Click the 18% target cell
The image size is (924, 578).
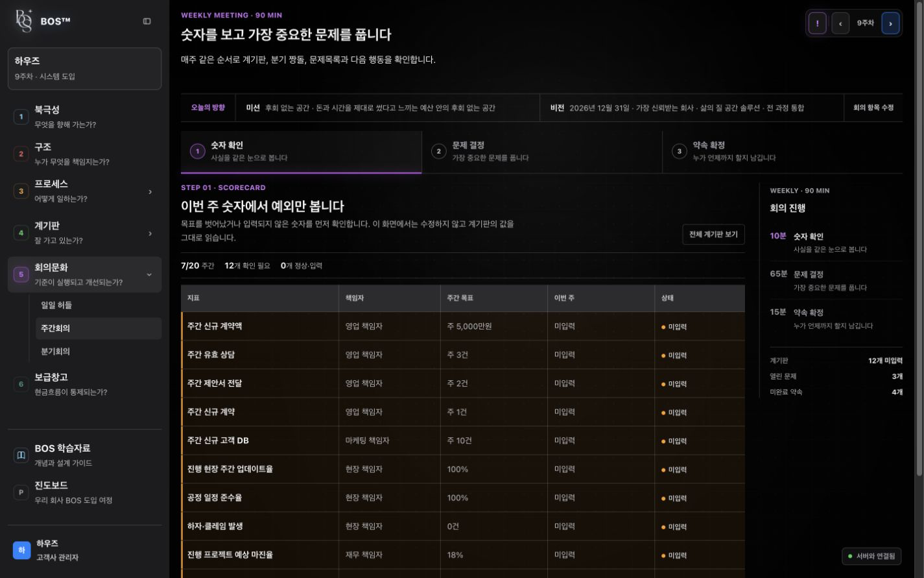pos(493,555)
